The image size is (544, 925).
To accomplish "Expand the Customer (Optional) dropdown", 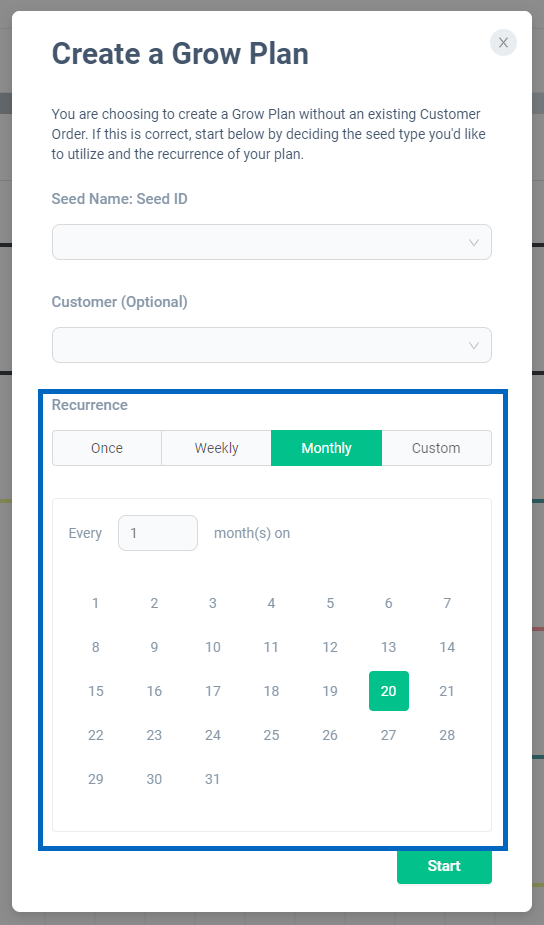I will tap(271, 345).
